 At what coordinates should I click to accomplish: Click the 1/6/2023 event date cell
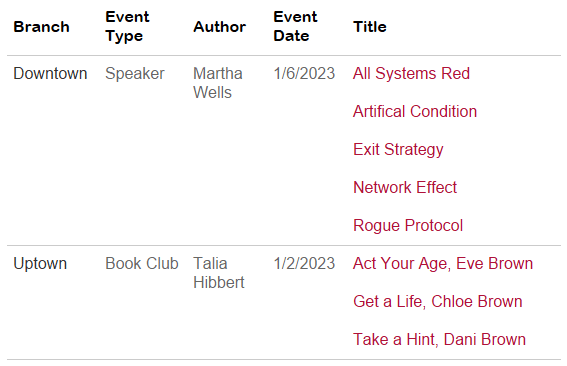(x=304, y=73)
